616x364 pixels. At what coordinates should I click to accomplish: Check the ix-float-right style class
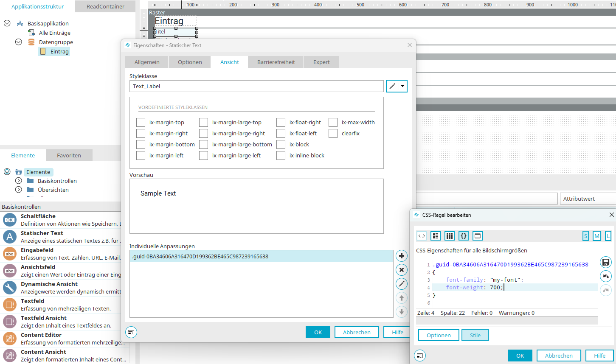click(x=281, y=123)
